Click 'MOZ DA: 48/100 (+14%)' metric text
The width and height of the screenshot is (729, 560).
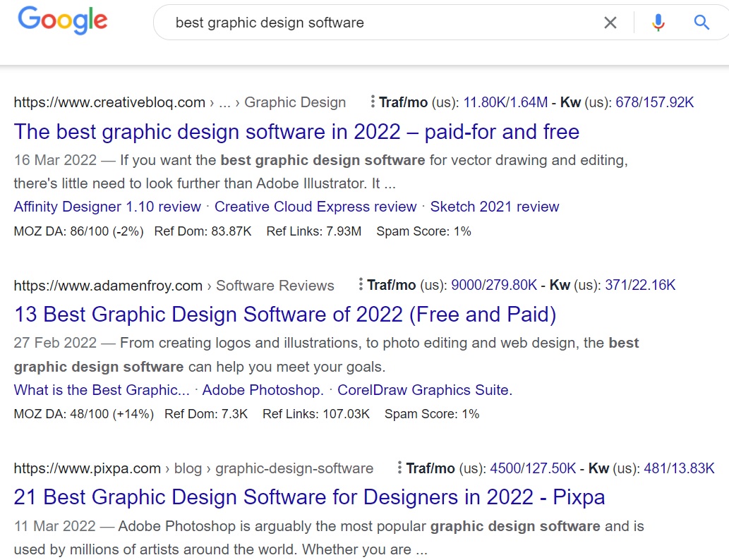pyautogui.click(x=84, y=414)
